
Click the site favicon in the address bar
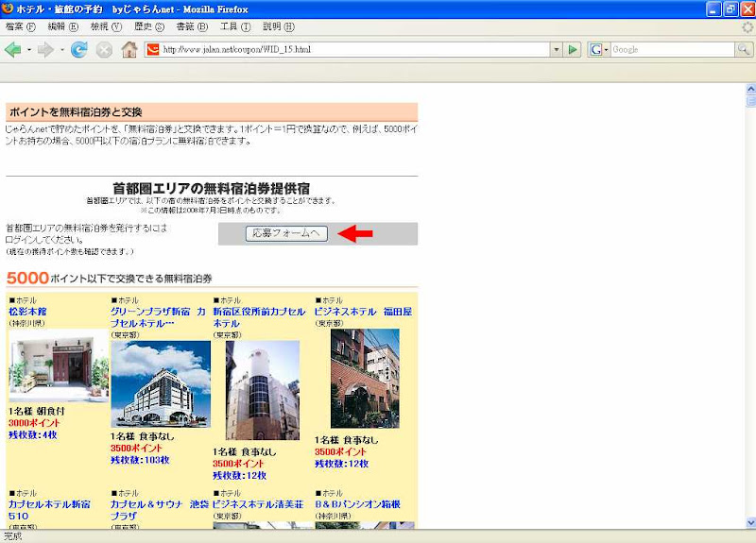153,49
